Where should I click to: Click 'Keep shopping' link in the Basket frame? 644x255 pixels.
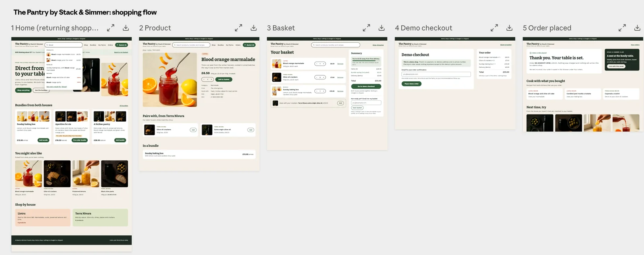point(378,45)
